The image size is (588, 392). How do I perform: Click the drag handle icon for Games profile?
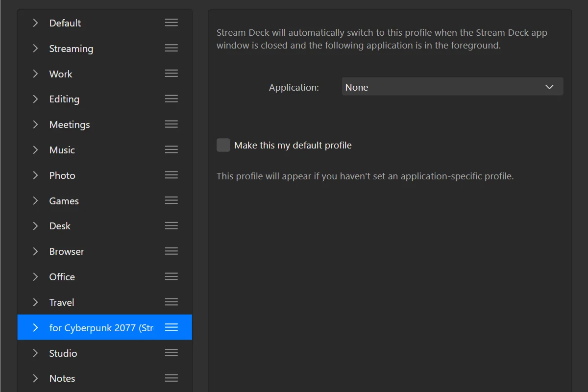coord(171,200)
